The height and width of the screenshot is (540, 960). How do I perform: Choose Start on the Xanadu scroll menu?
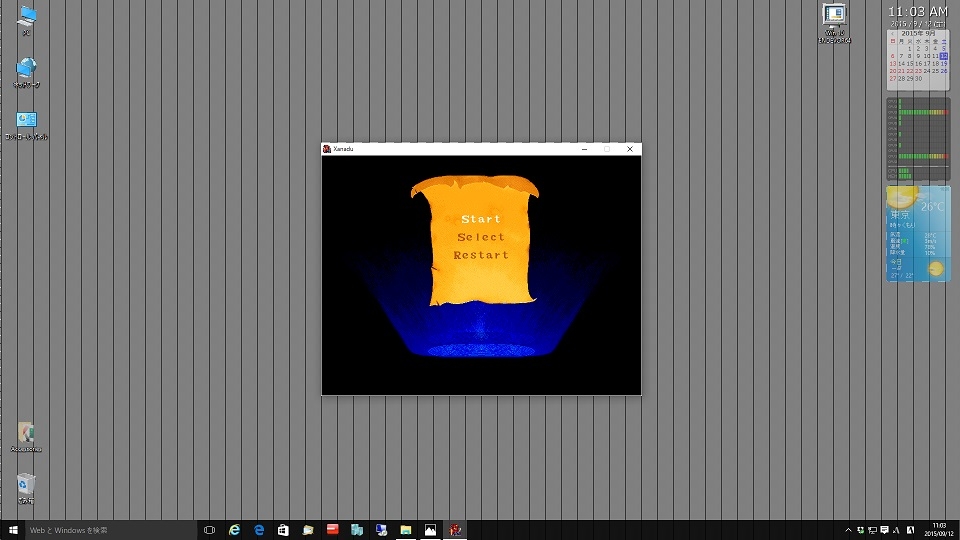[x=481, y=219]
